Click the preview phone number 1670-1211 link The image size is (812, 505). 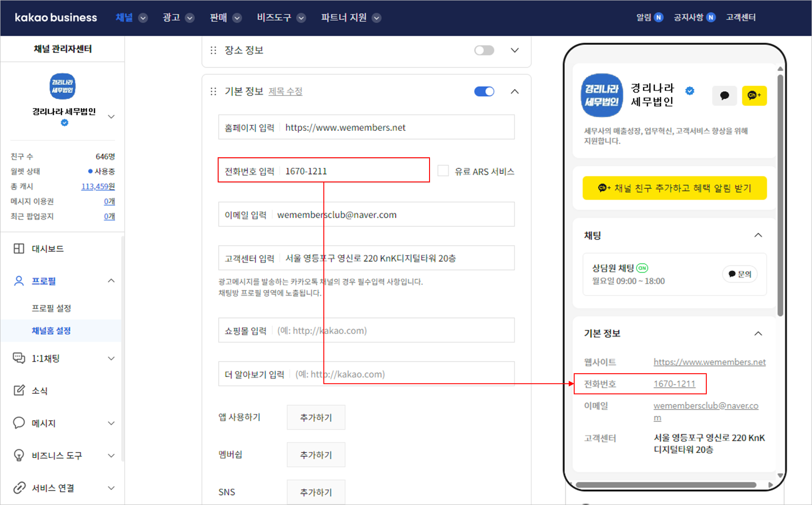(x=675, y=384)
